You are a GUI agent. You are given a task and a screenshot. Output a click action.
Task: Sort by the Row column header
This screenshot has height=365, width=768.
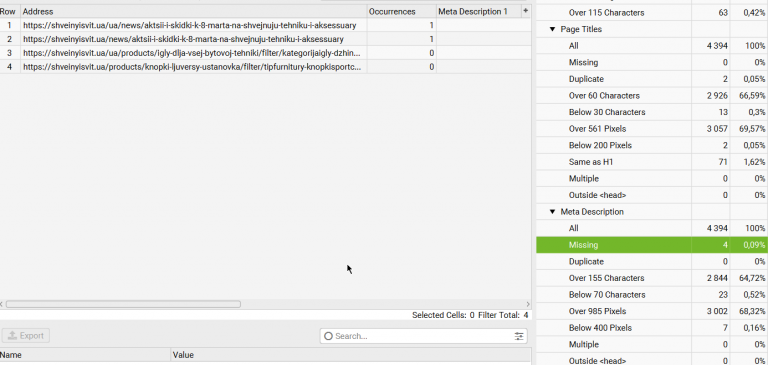tap(10, 11)
